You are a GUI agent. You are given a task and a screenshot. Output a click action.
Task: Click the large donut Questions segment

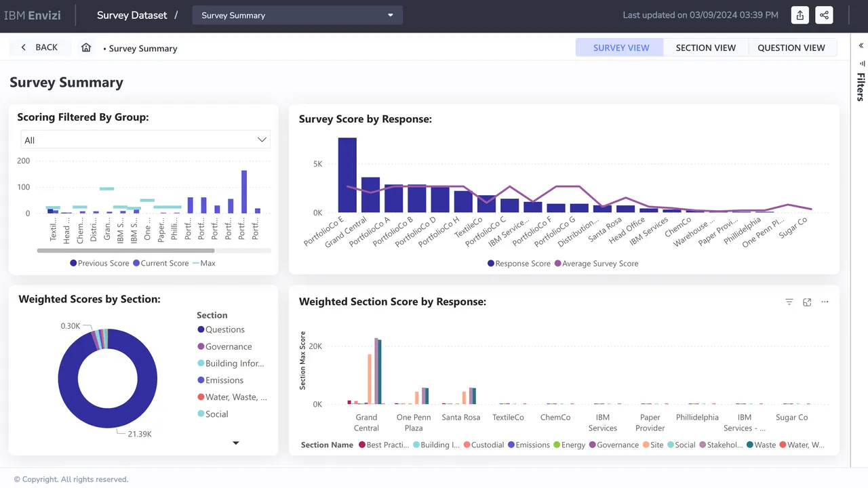tap(108, 417)
